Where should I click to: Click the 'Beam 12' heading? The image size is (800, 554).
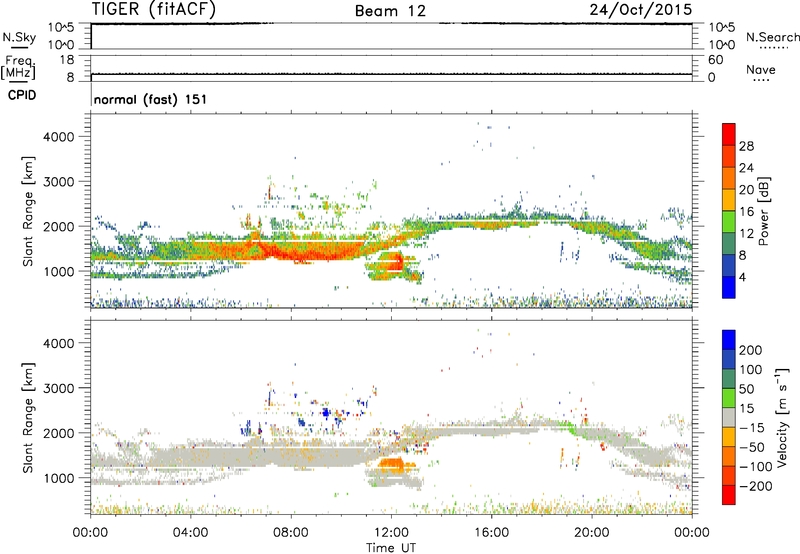coord(390,11)
